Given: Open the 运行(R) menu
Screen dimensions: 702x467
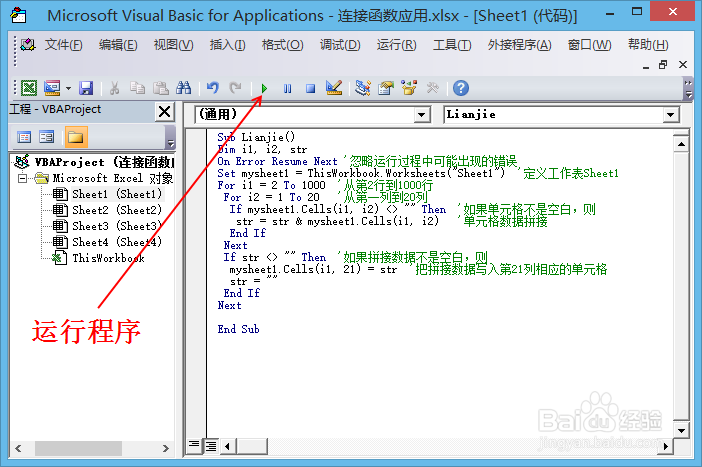Looking at the screenshot, I should (396, 45).
